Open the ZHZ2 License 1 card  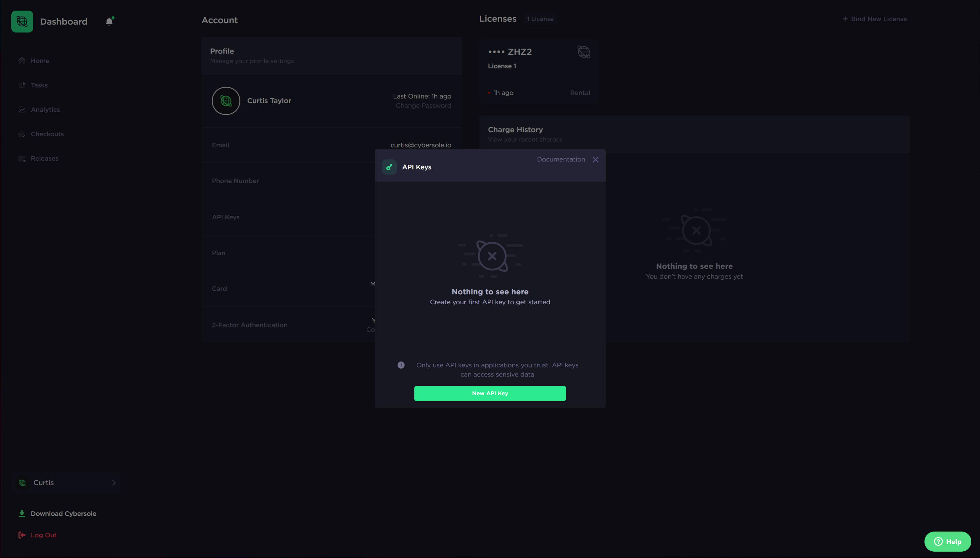539,71
